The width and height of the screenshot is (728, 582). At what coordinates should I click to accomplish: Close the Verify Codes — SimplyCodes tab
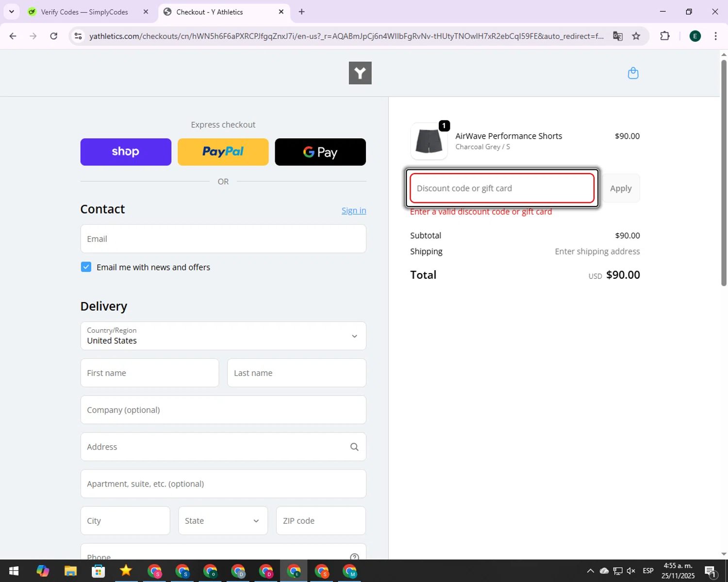click(146, 12)
